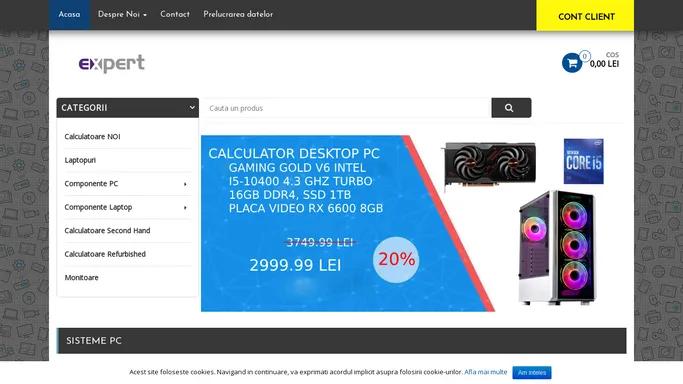683x384 pixels.
Task: Click the 20% discount badge
Action: coord(396,259)
